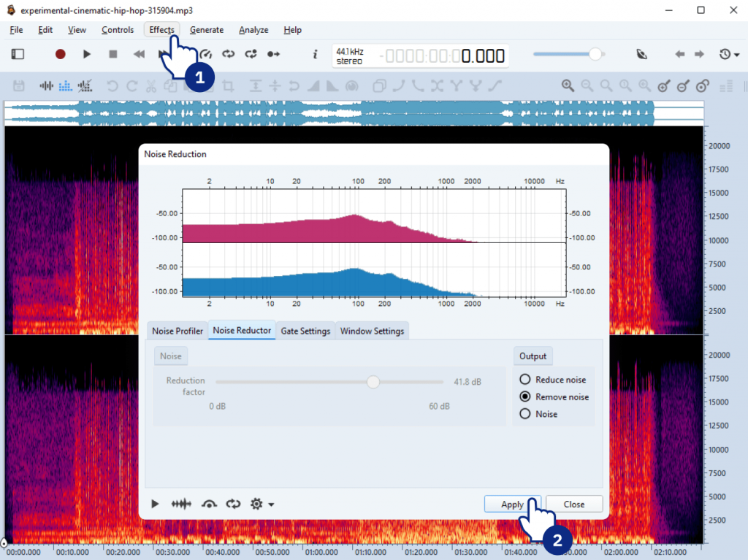The height and width of the screenshot is (560, 748).
Task: Click the fade-in ramp icon
Action: 313,86
